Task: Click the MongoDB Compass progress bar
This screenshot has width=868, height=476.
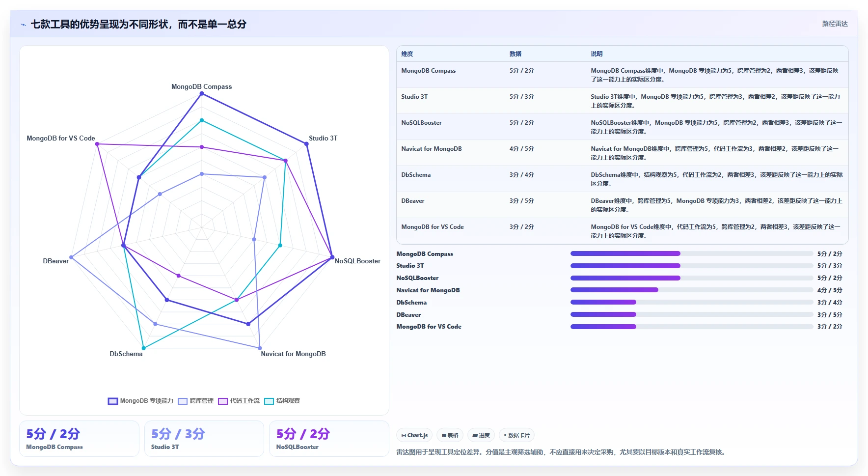Action: (692, 254)
